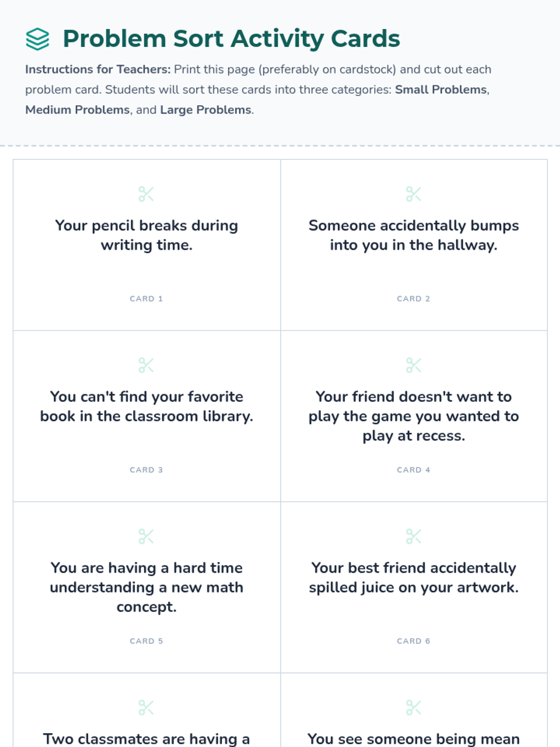The height and width of the screenshot is (747, 560).
Task: Click the new math concept card text
Action: tap(147, 587)
